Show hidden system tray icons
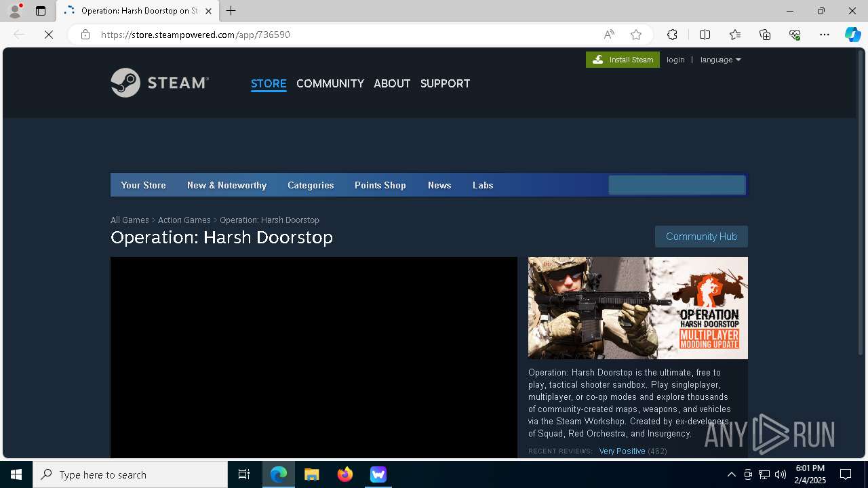868x488 pixels. (x=731, y=474)
